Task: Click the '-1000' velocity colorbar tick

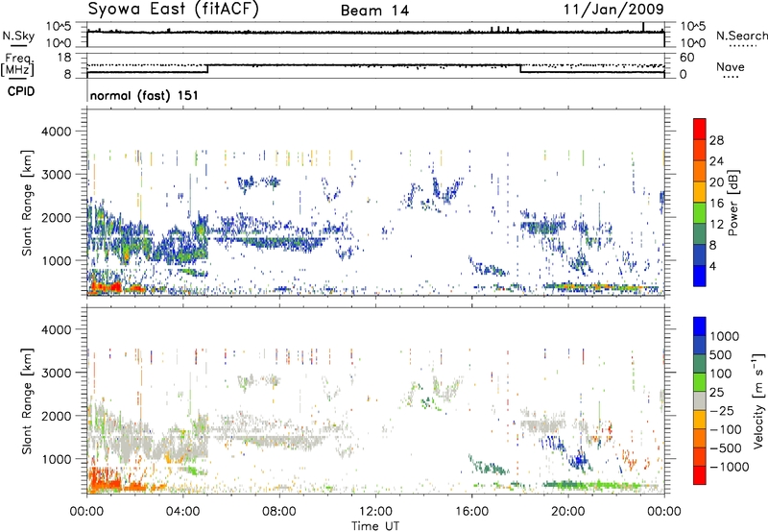Action: [729, 467]
